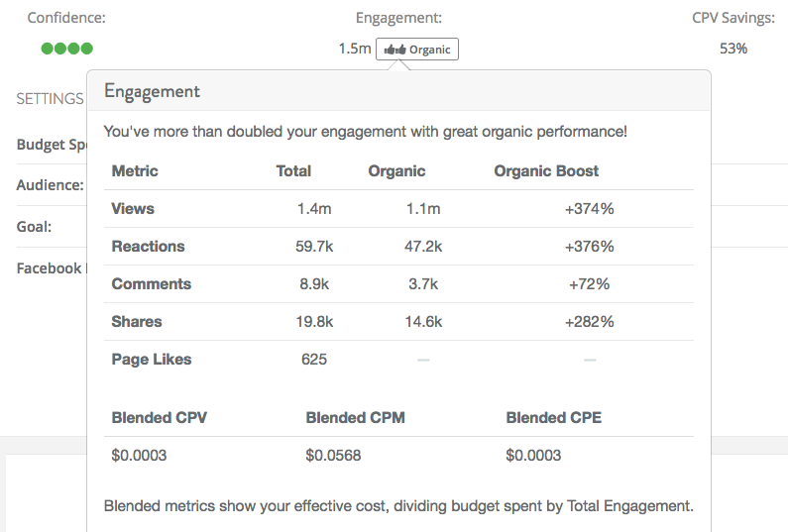Viewport: 788px width, 532px height.
Task: Click the Page Likes row label
Action: pos(152,360)
